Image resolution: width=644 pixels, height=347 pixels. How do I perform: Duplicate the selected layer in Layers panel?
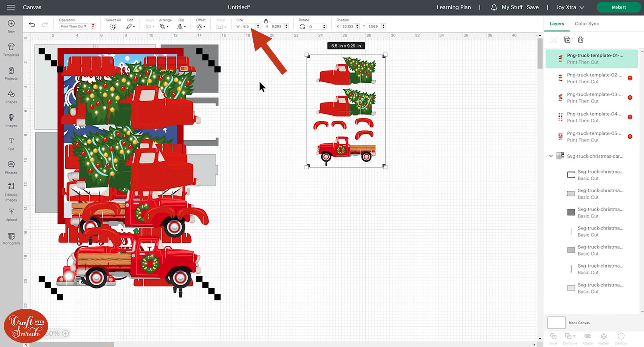point(567,40)
